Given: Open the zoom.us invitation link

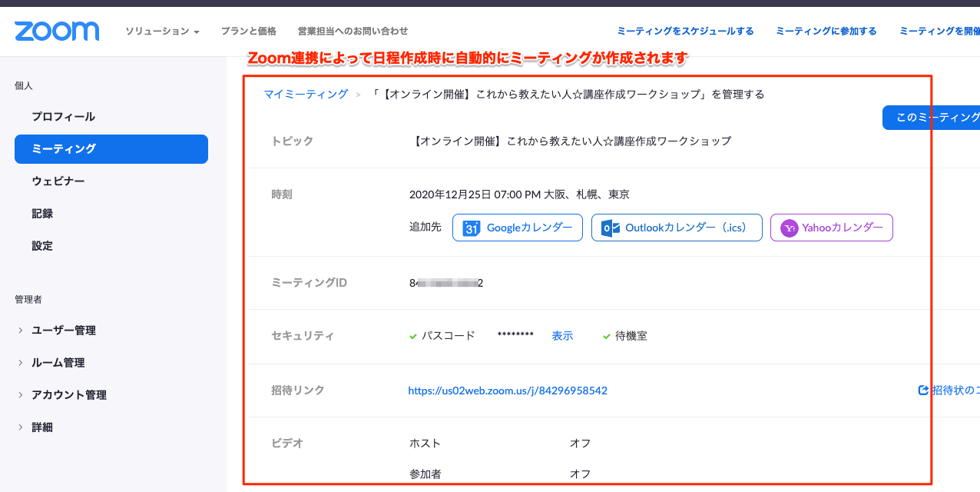Looking at the screenshot, I should click(x=508, y=391).
